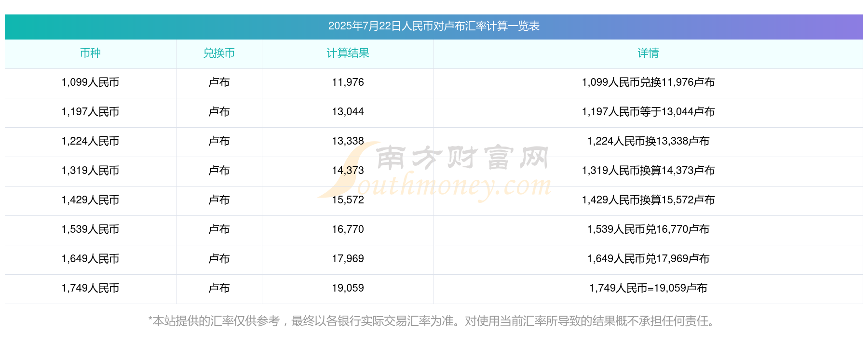Click detail 1,539人民币兑16,770卢布
This screenshot has height=347, width=868.
click(x=648, y=229)
